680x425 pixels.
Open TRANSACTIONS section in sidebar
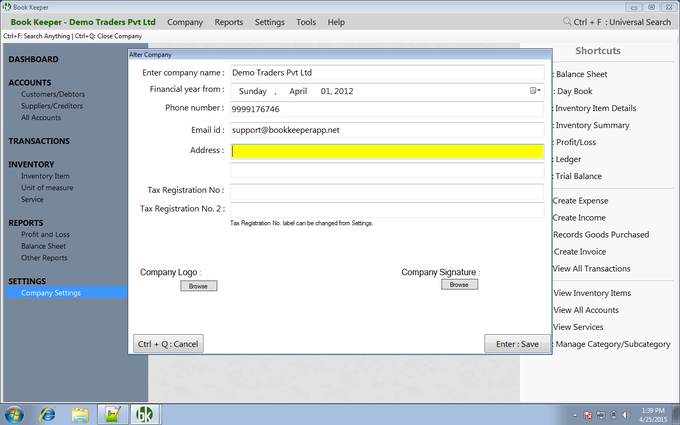tap(39, 141)
